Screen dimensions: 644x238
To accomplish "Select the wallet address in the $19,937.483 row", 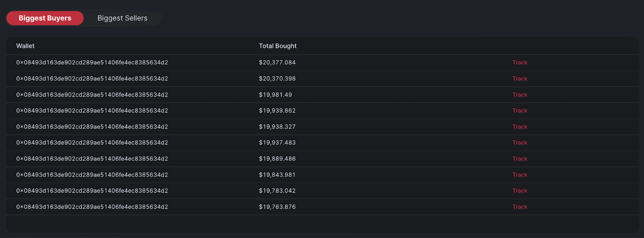I will [92, 143].
